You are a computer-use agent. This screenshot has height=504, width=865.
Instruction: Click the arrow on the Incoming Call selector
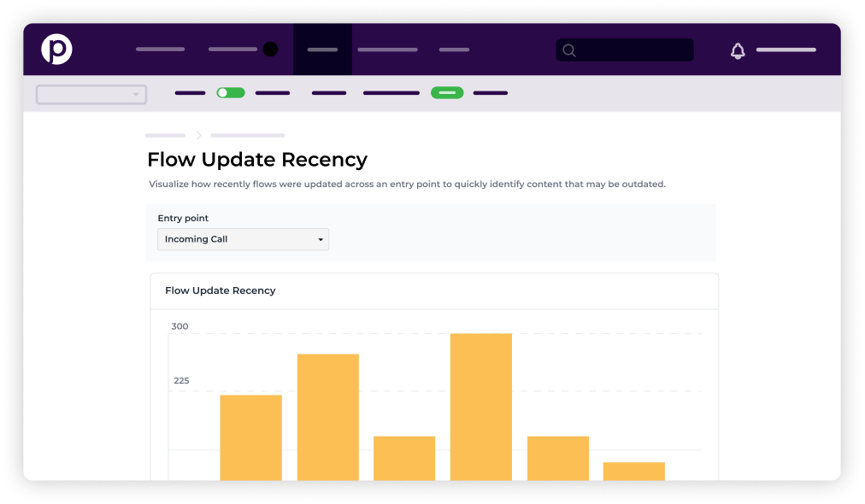click(321, 239)
